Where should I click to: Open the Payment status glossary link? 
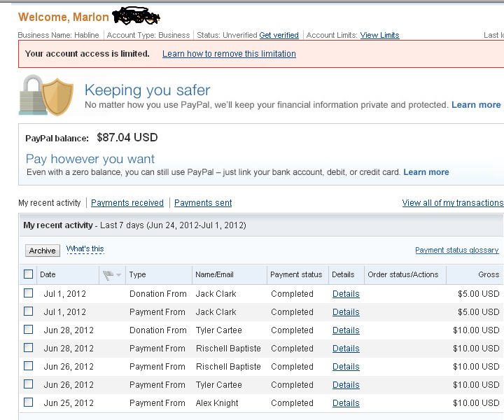pos(456,250)
